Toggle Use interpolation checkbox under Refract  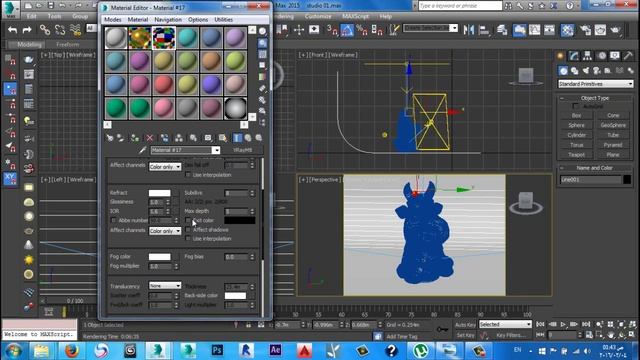click(188, 238)
